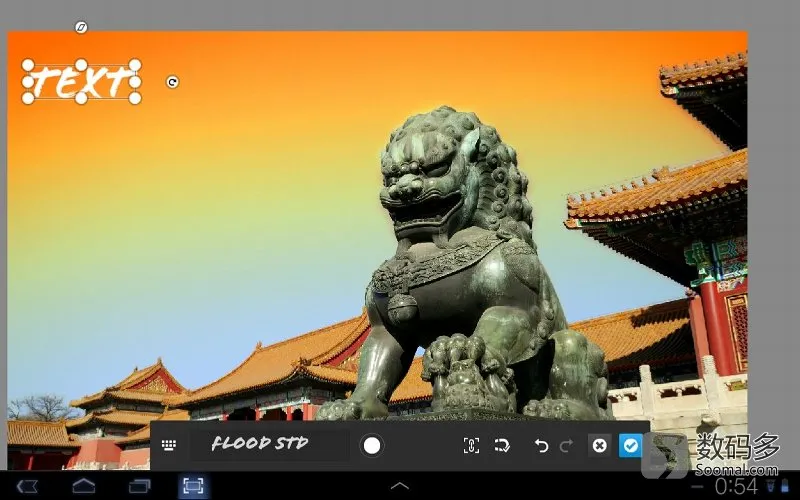Click the text size bracket icon

(471, 445)
